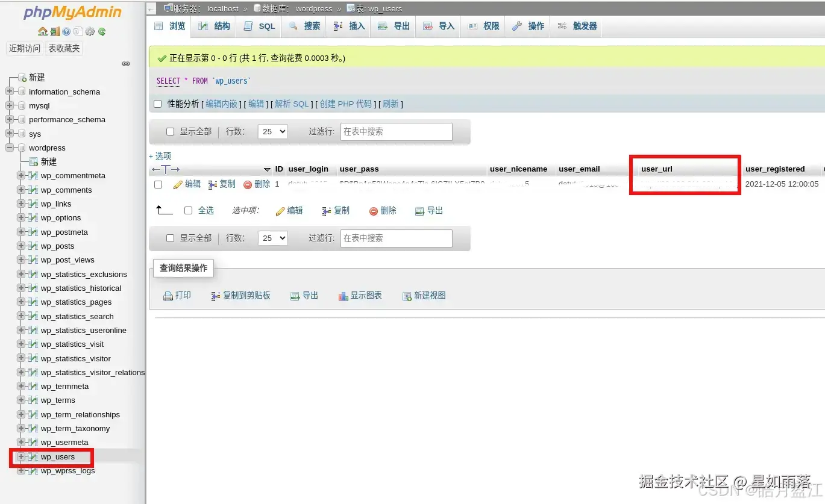
Task: Expand the mysql database node
Action: (10, 105)
